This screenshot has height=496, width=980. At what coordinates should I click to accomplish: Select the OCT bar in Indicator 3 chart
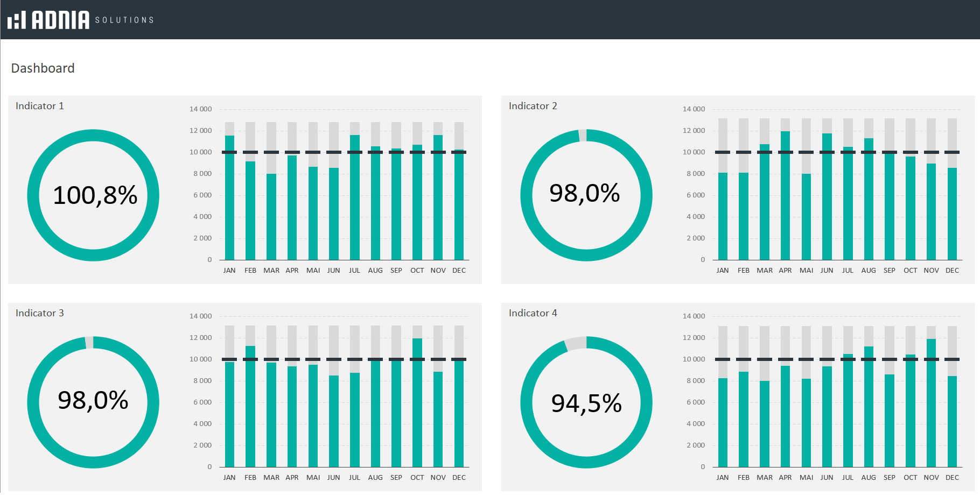(417, 403)
